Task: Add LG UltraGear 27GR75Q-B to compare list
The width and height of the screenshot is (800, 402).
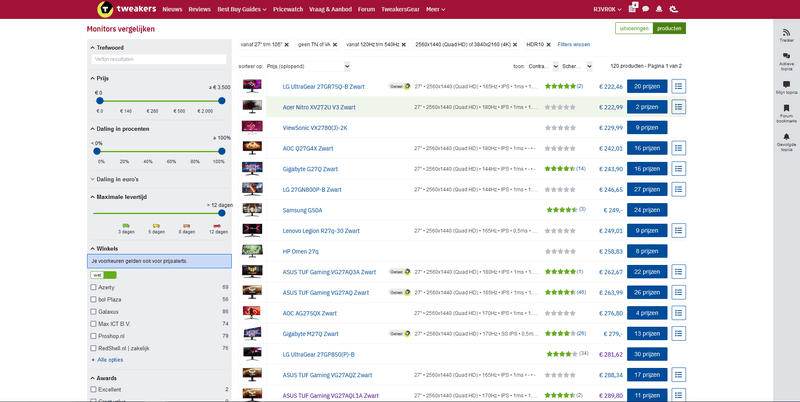Action: click(679, 87)
